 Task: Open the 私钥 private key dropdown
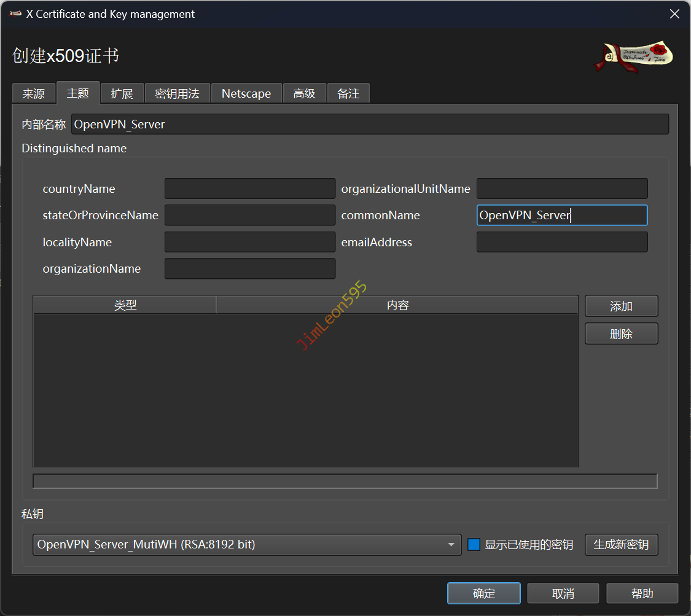point(246,545)
